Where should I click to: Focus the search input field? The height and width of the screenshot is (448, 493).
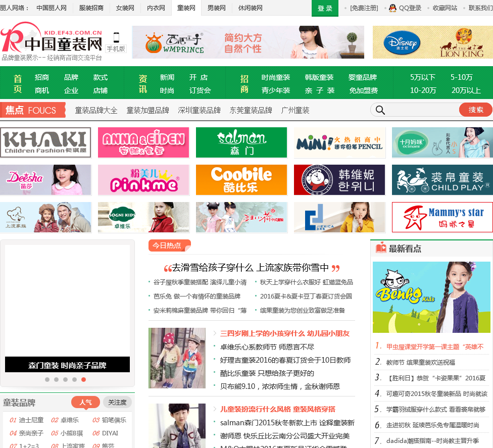pos(422,110)
